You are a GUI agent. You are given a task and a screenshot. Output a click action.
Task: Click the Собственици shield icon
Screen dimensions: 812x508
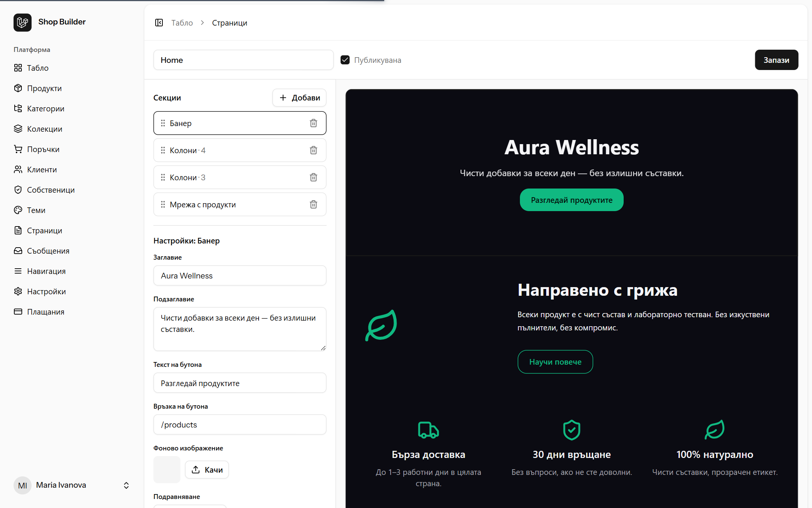coord(18,190)
